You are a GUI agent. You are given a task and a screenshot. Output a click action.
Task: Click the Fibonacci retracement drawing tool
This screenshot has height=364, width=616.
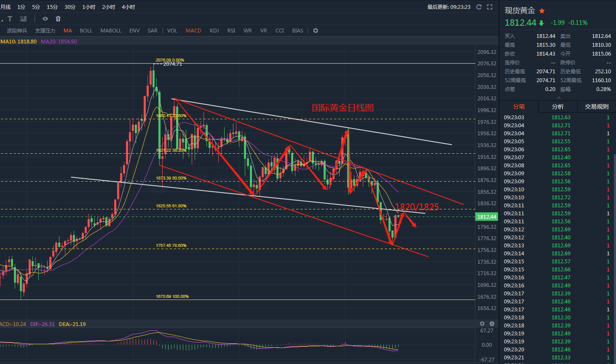pos(24,19)
